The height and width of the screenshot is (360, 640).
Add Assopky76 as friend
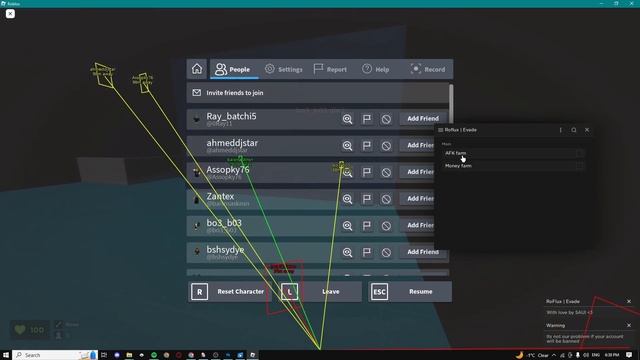tap(417, 172)
